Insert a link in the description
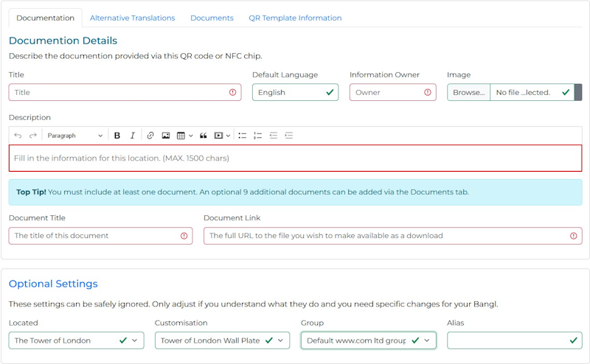This screenshot has height=364, width=590. click(150, 136)
